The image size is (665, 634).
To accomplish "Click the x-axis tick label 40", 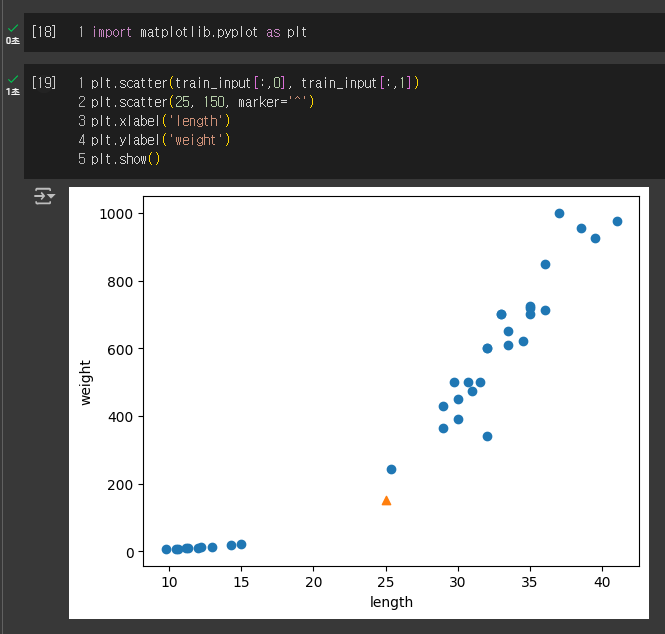I will click(x=602, y=582).
